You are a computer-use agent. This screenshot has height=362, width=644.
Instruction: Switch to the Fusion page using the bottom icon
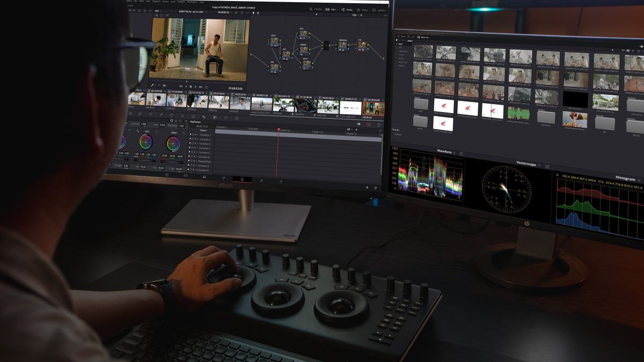(223, 180)
